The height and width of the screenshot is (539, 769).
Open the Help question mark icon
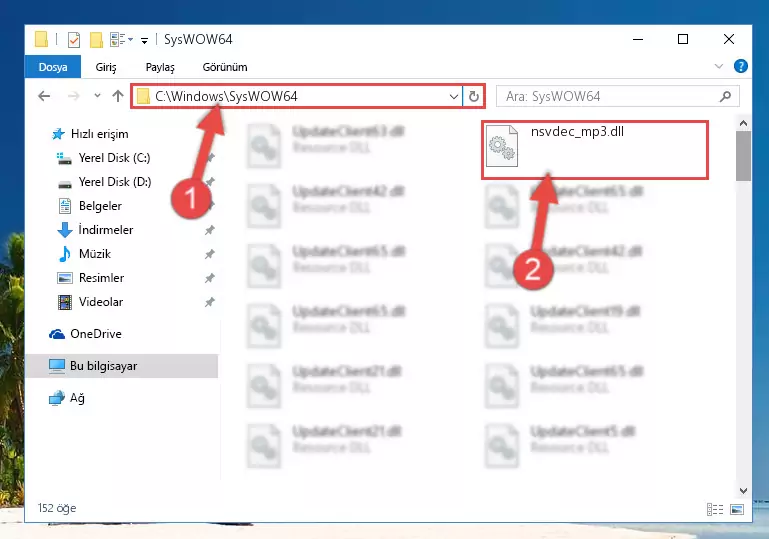click(x=741, y=66)
